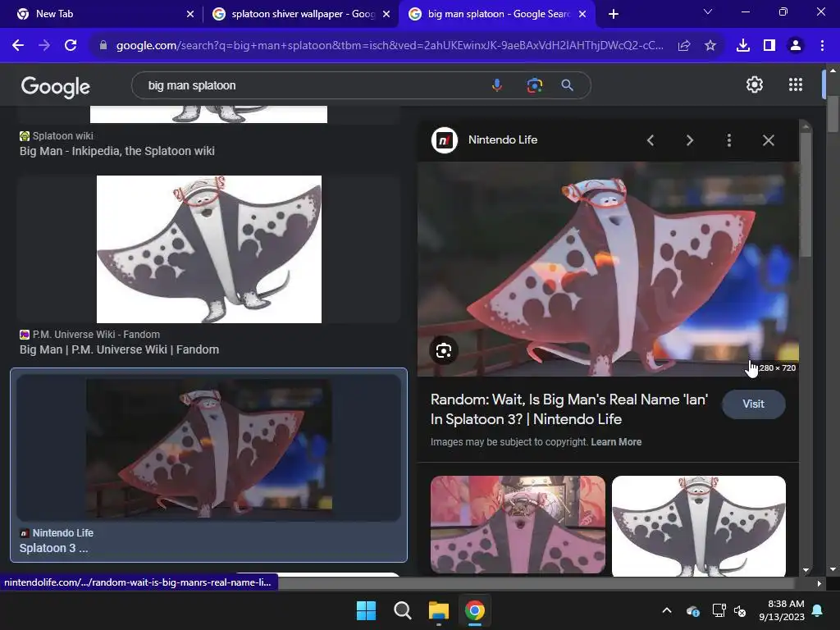Close the big man splatoon tab
Image resolution: width=840 pixels, height=630 pixels.
coord(582,14)
